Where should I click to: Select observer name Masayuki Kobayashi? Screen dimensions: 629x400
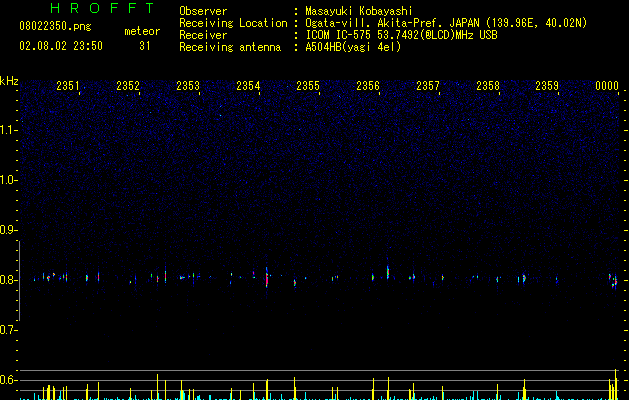point(359,11)
